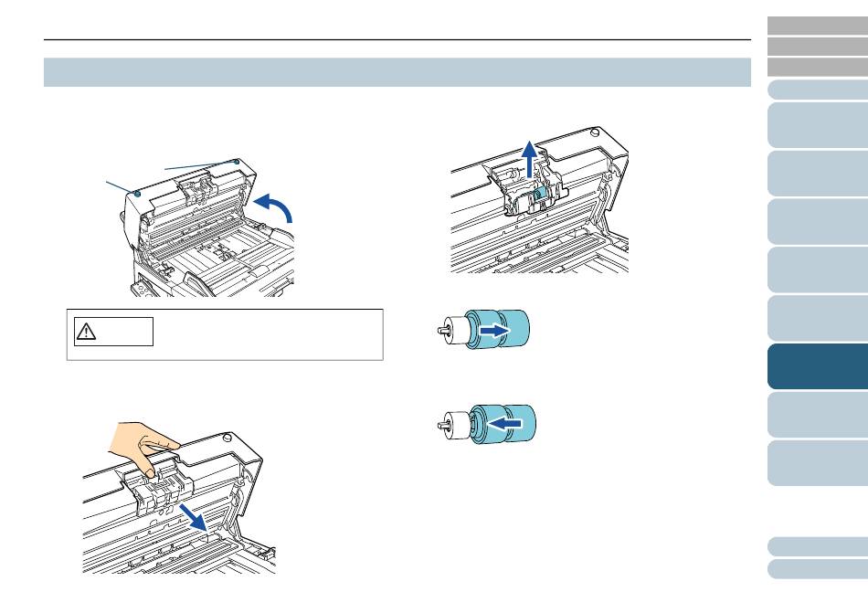Click the diagonal blue arrow near the hand

point(194,517)
